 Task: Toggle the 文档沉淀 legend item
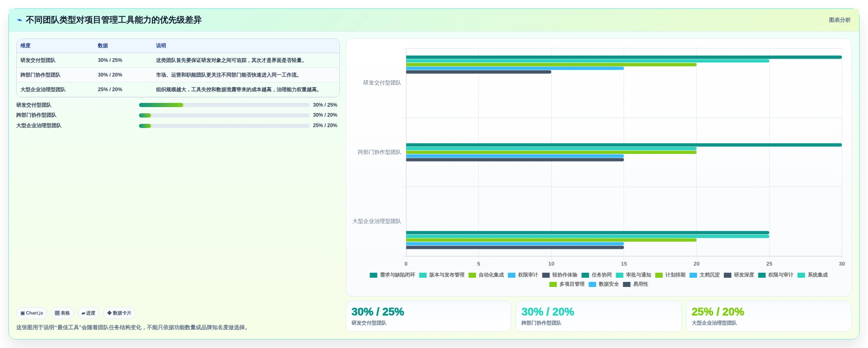point(704,275)
